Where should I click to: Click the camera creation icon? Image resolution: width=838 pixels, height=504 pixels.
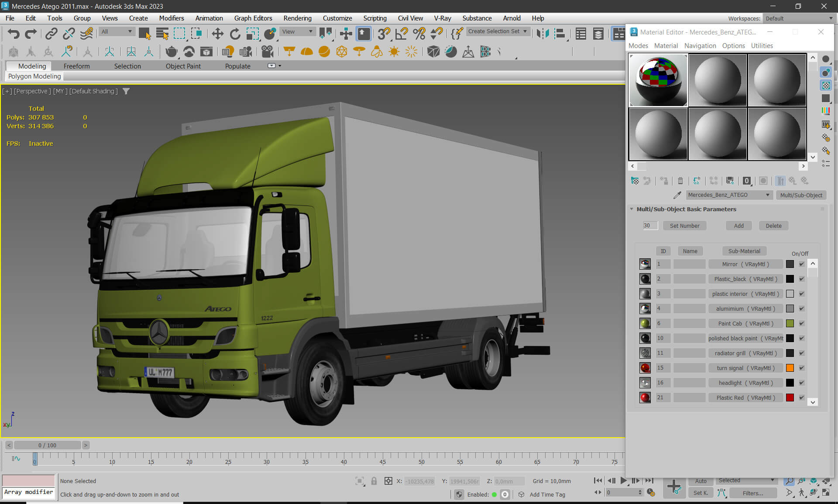point(267,52)
